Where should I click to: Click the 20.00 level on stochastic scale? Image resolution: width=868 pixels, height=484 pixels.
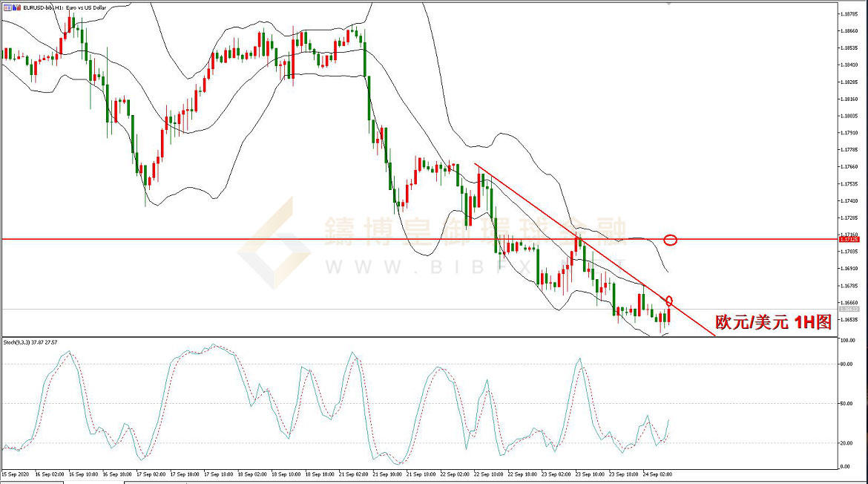click(x=846, y=443)
